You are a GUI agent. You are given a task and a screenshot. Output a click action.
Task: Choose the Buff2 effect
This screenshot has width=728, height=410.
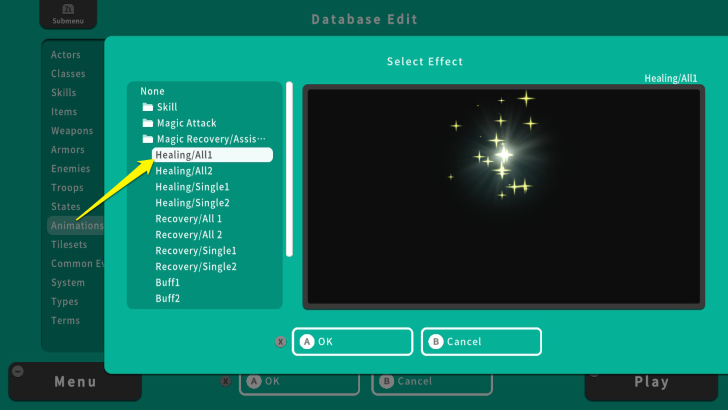tap(168, 299)
